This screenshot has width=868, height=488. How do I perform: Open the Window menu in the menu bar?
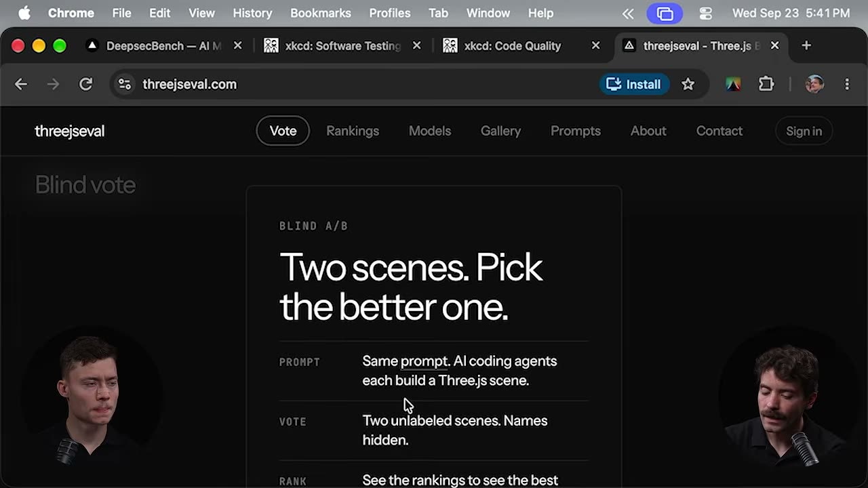[488, 13]
